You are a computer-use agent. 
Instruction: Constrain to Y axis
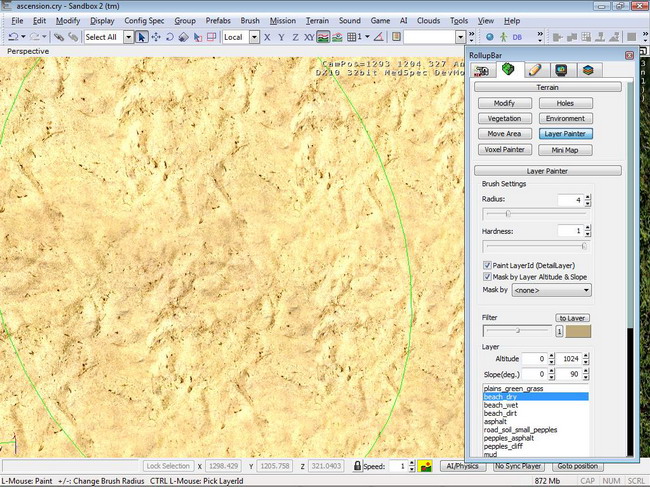[281, 37]
